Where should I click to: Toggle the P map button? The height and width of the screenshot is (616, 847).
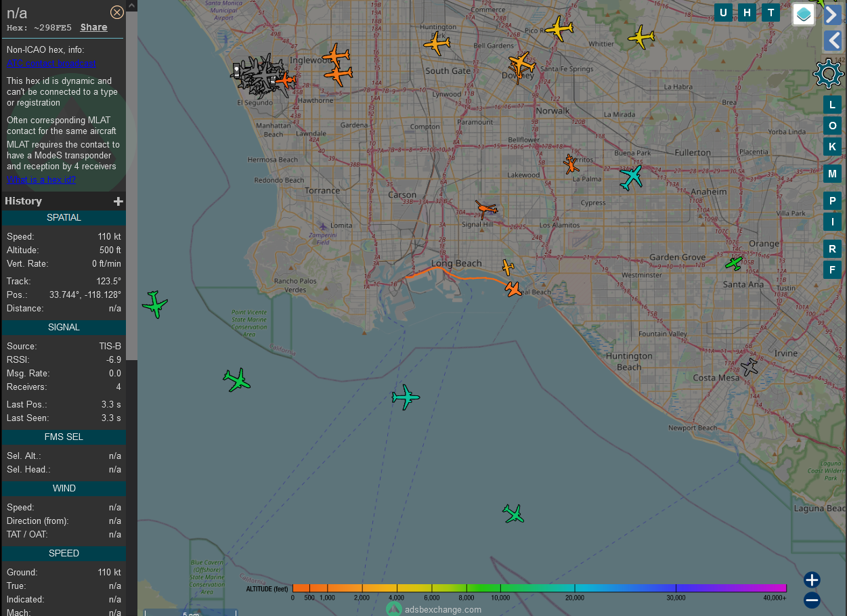833,201
